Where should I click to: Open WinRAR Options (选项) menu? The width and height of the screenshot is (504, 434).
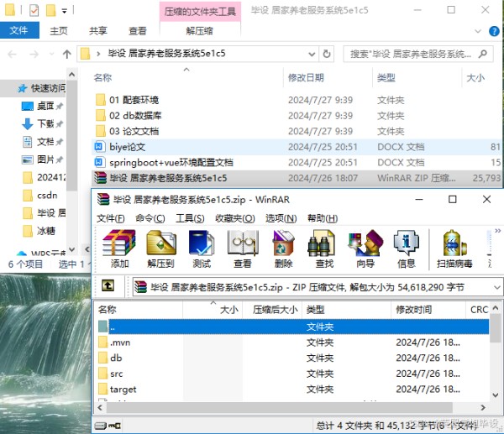(x=281, y=218)
